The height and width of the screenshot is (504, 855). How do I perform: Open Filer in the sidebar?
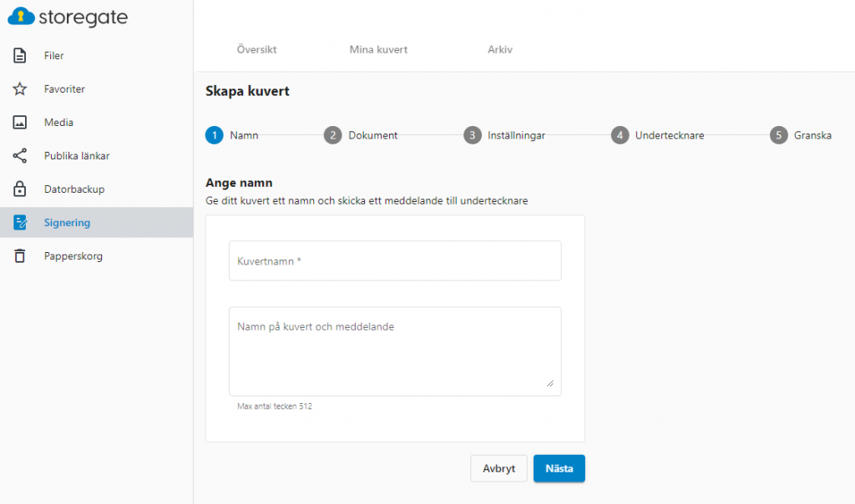(x=54, y=56)
